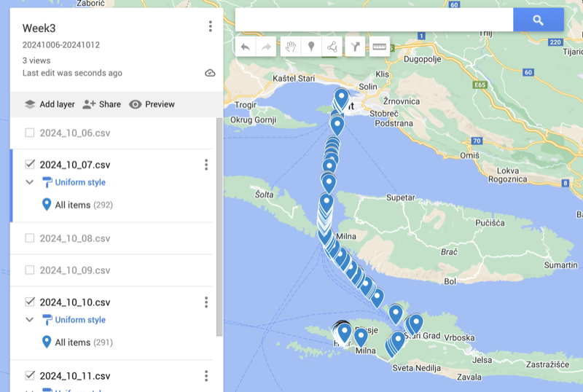
Task: Enable the 2024_10_06.csv layer checkbox
Action: pyautogui.click(x=30, y=133)
